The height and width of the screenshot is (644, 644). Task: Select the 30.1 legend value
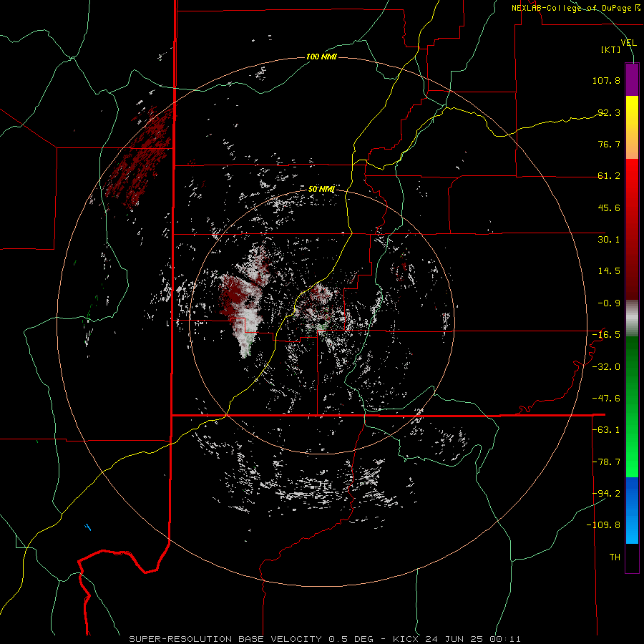(x=609, y=240)
